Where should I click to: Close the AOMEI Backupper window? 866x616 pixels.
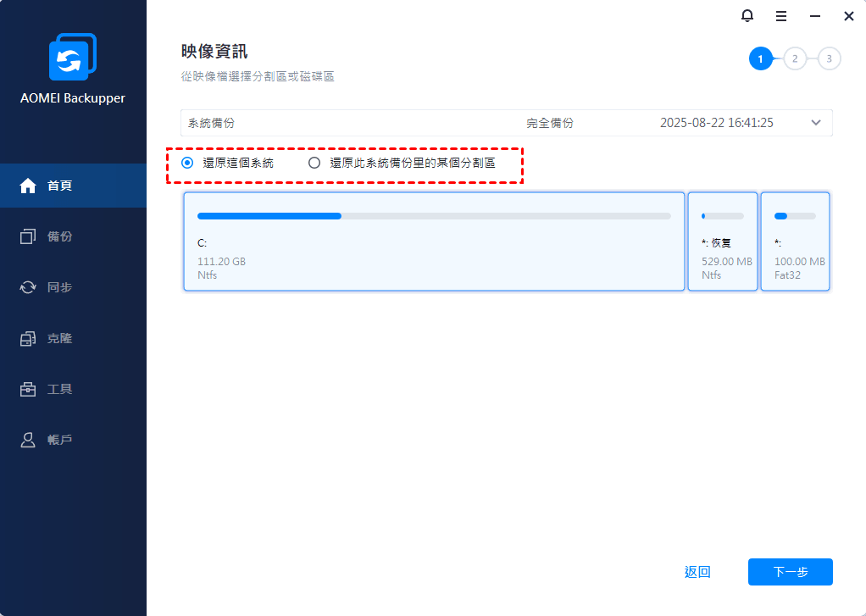click(849, 16)
